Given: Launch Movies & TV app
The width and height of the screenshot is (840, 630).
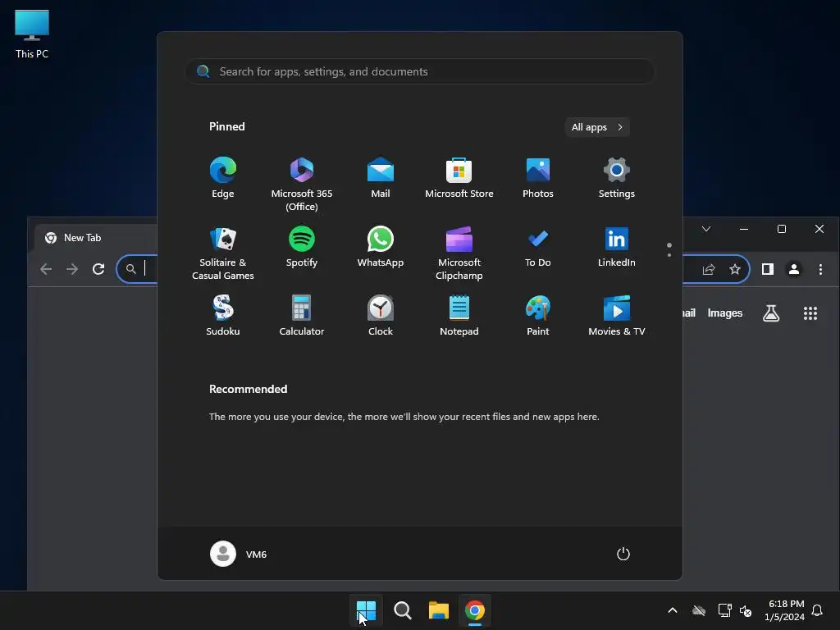Looking at the screenshot, I should coord(617,316).
